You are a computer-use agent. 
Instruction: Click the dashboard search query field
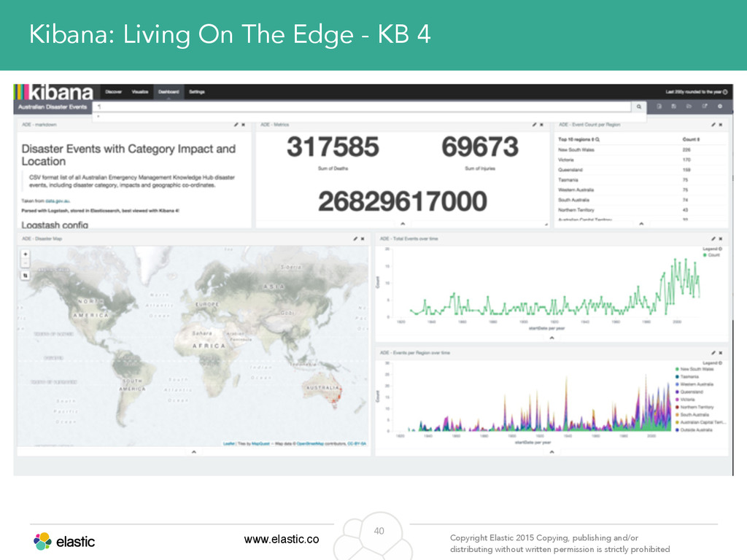(363, 106)
